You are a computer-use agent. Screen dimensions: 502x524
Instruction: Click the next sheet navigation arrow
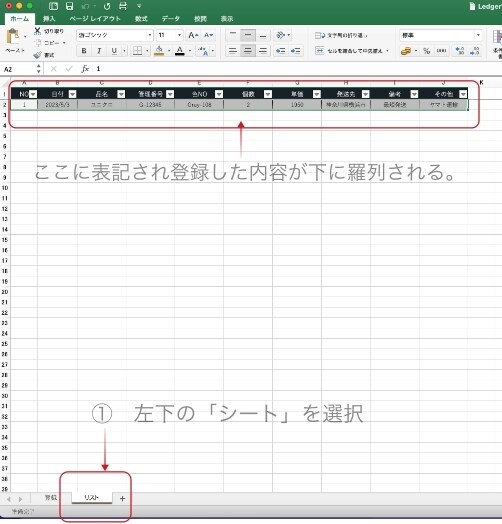pyautogui.click(x=21, y=499)
